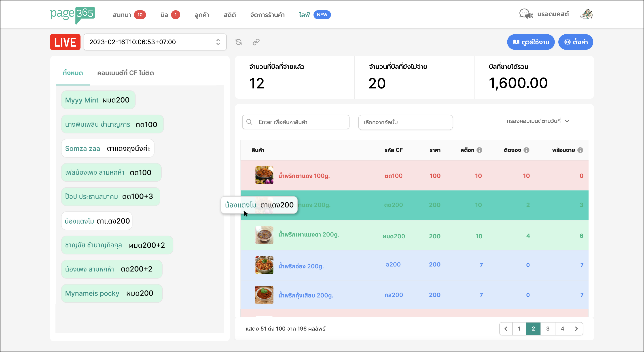644x352 pixels.
Task: Open บรอดแคสต์ broadcast megaphone icon
Action: tap(526, 14)
